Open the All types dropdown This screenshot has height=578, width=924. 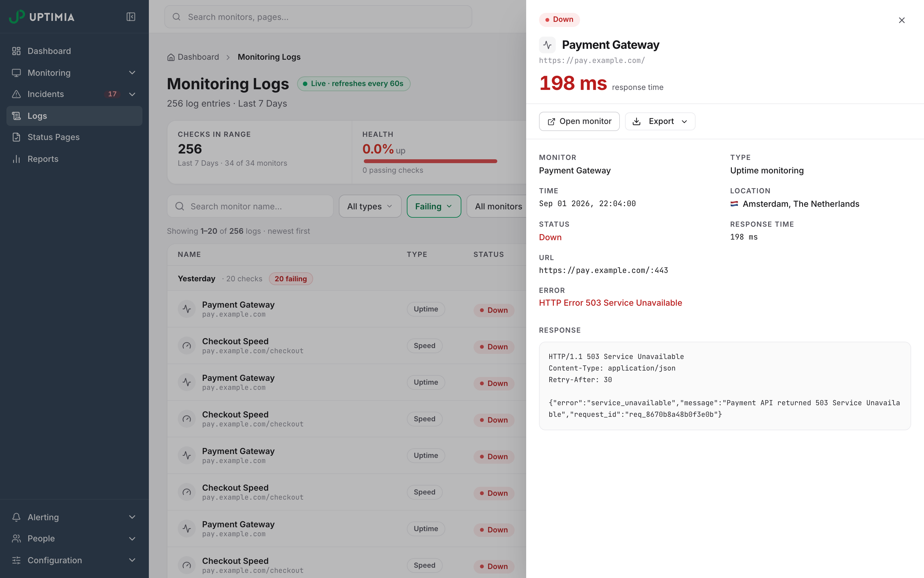tap(370, 206)
